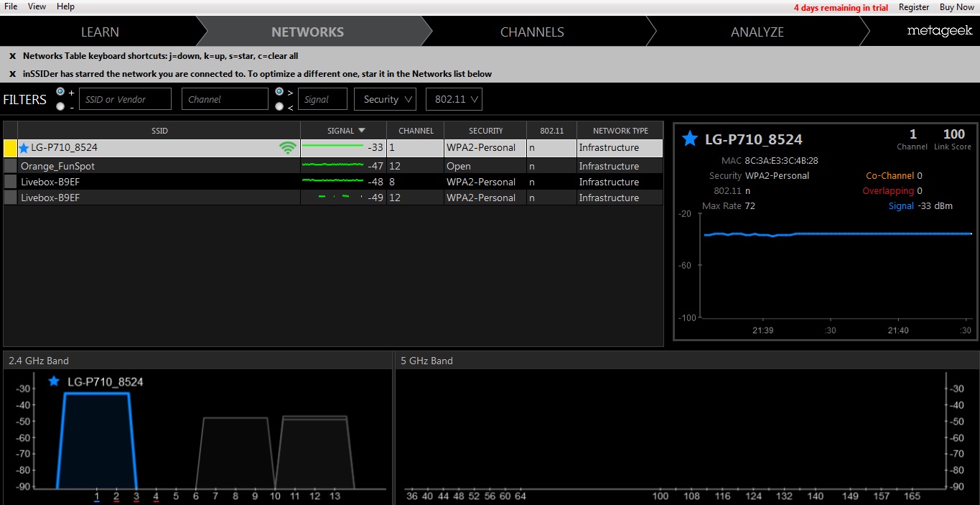Open the Security filter dropdown
Viewport: 980px width, 505px height.
(x=385, y=99)
